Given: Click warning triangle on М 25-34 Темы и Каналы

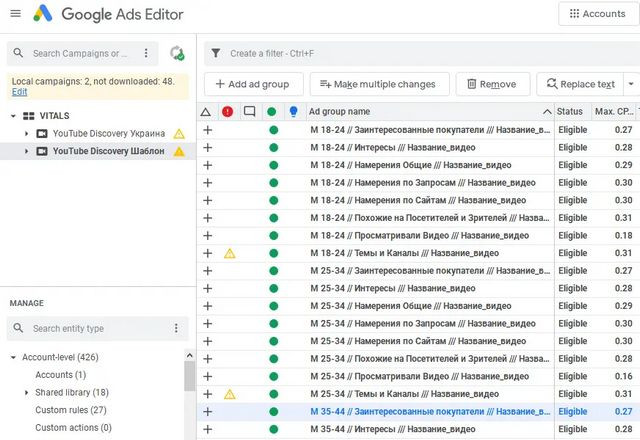Looking at the screenshot, I should 230,394.
